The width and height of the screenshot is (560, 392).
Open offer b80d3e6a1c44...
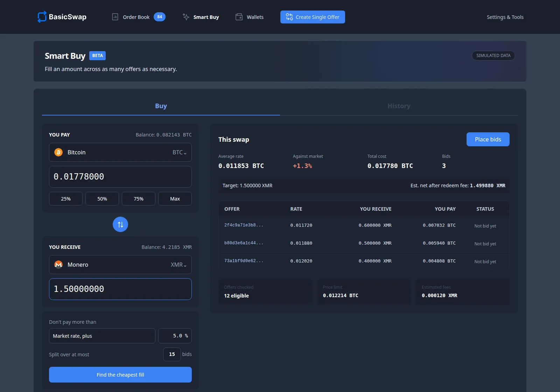click(244, 243)
